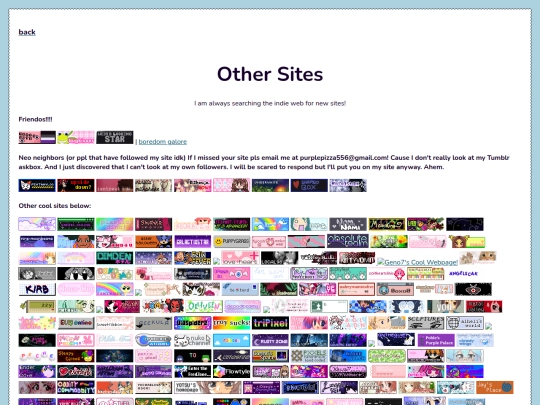This screenshot has width=540, height=405.
Task: Click the rainbow Fluttershy pony button
Action: tap(115, 289)
